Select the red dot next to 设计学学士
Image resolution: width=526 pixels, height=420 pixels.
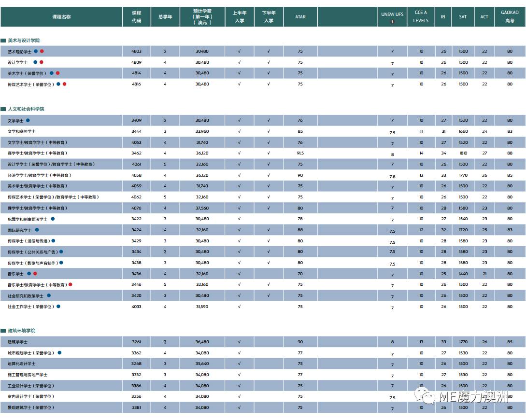[x=41, y=62]
